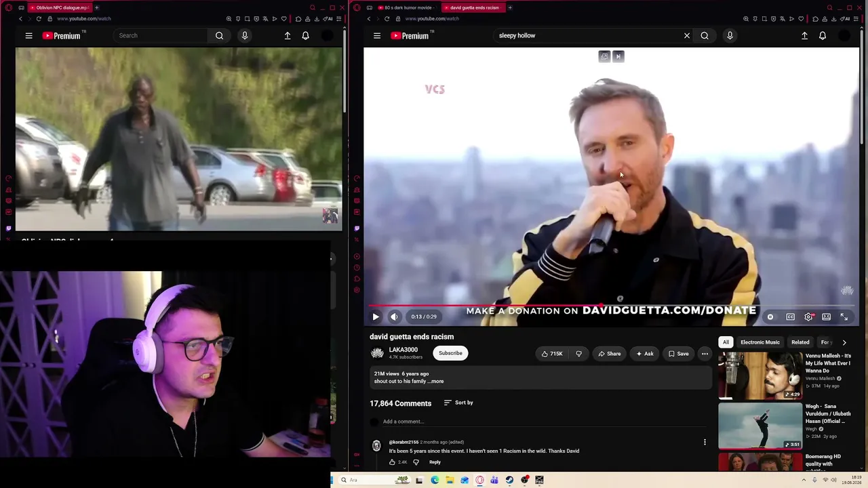
Task: Click search magnifier in left YouTube window
Action: 219,36
